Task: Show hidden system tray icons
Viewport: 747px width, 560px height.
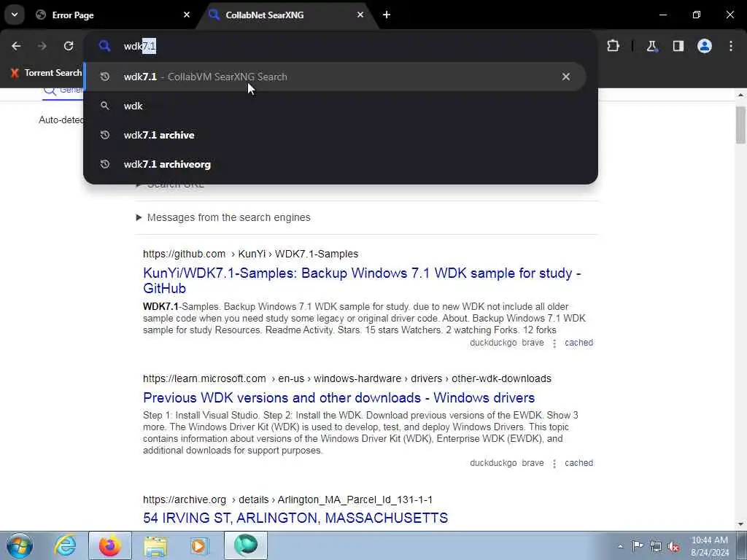Action: pyautogui.click(x=620, y=546)
